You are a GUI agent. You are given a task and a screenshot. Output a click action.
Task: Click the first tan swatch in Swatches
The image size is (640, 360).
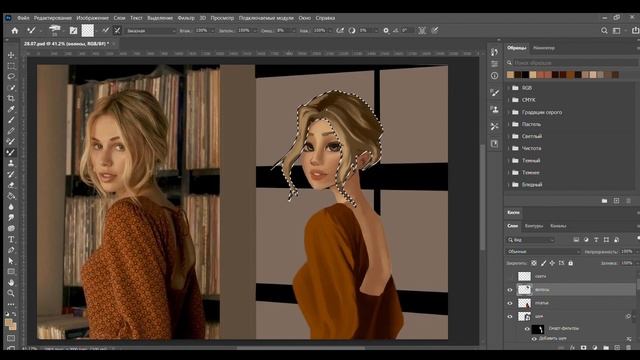[510, 75]
